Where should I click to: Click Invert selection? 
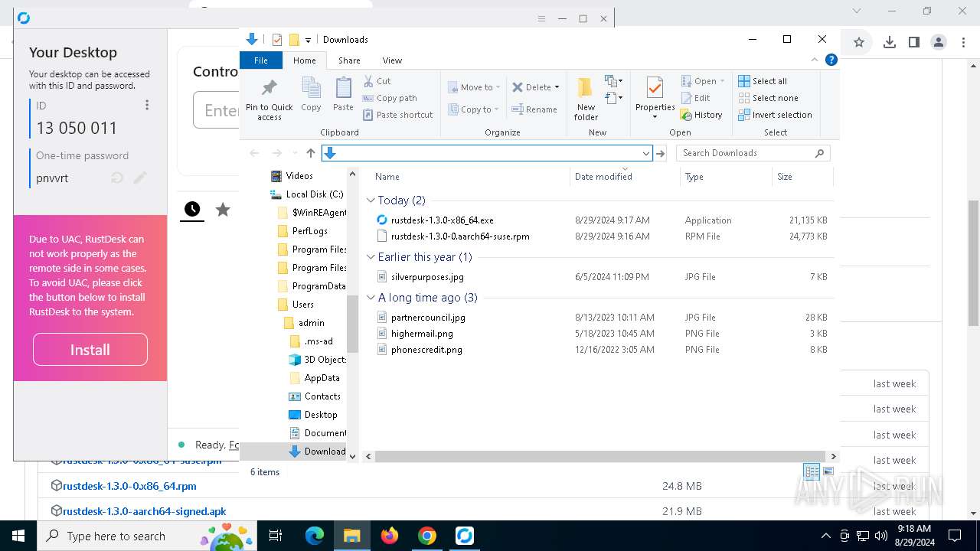[x=775, y=115]
